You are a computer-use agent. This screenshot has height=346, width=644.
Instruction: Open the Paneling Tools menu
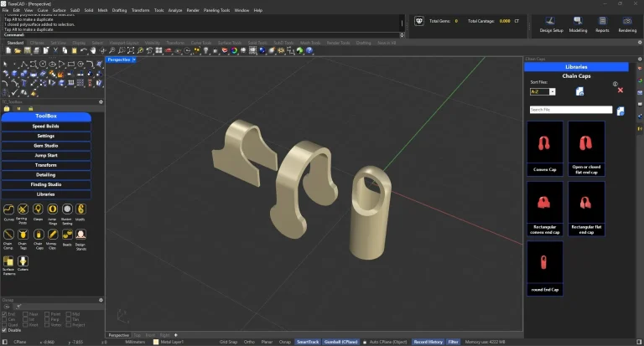click(216, 10)
